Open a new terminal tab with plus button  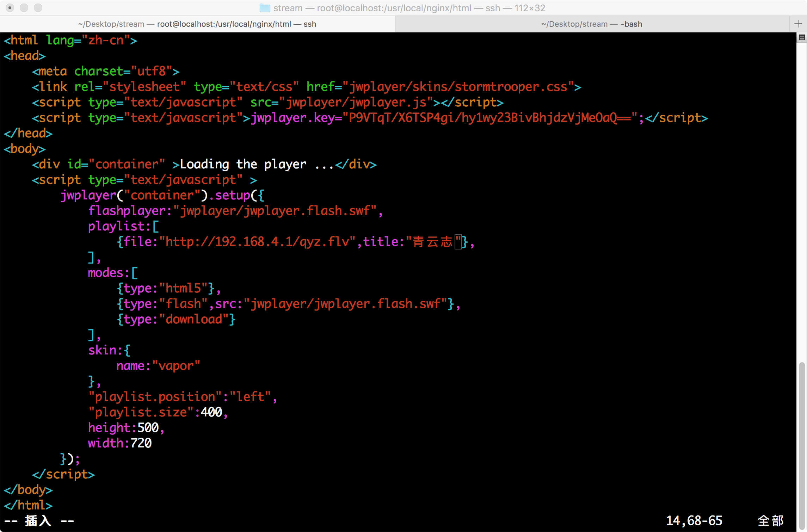(x=798, y=24)
